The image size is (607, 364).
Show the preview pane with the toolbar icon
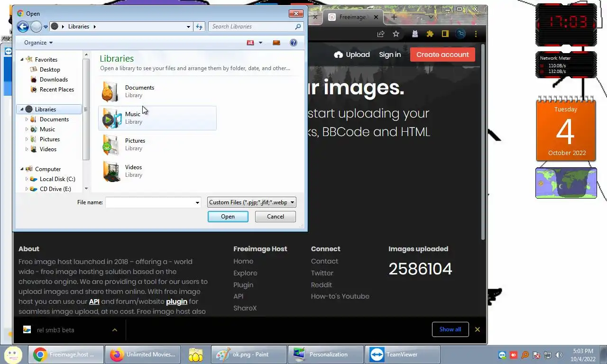276,43
